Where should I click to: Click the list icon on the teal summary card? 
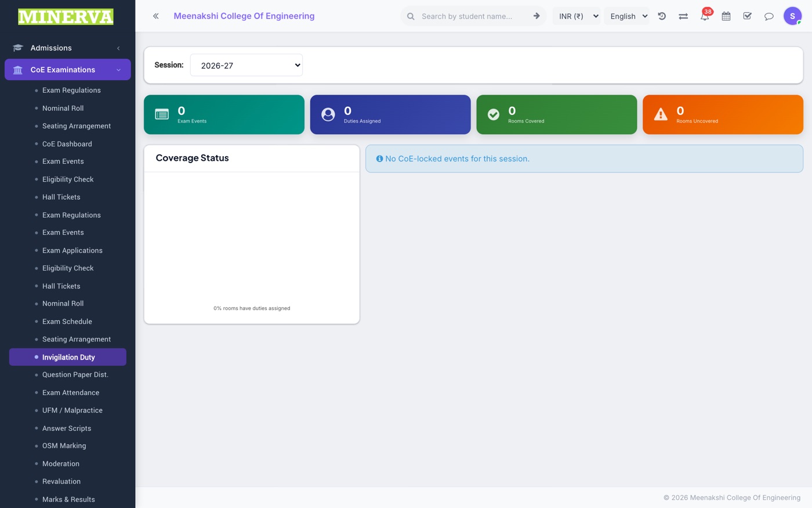point(162,114)
